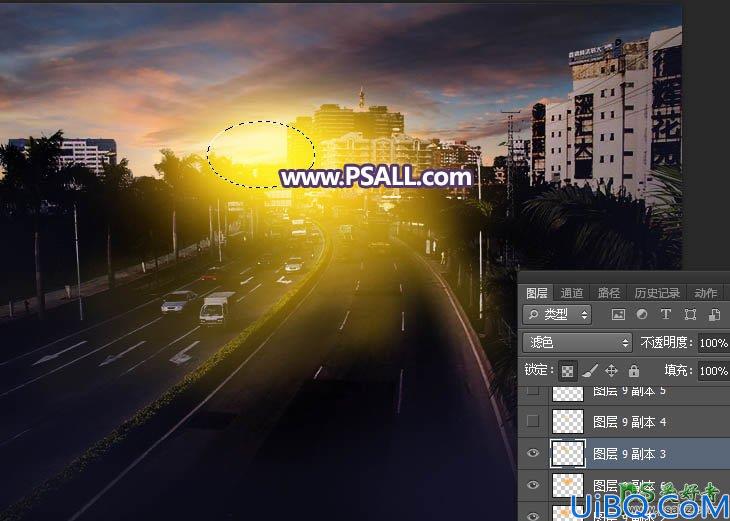Open the 路径 (Paths) tab
This screenshot has height=521, width=730.
608,293
